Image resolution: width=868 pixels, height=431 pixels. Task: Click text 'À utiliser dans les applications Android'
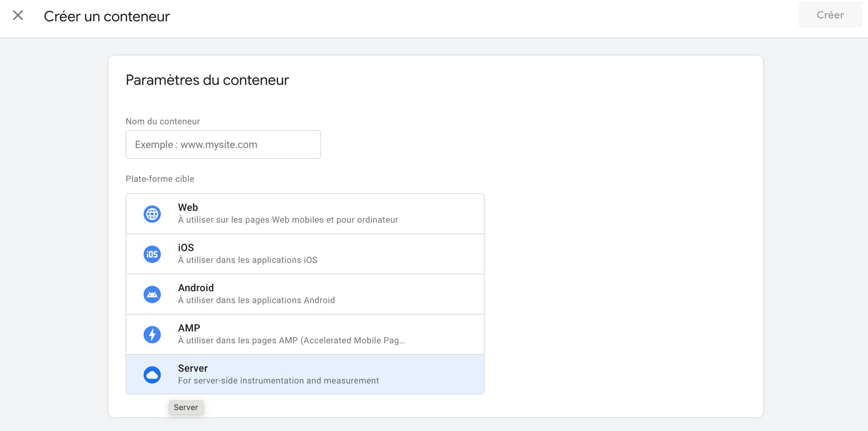click(256, 300)
